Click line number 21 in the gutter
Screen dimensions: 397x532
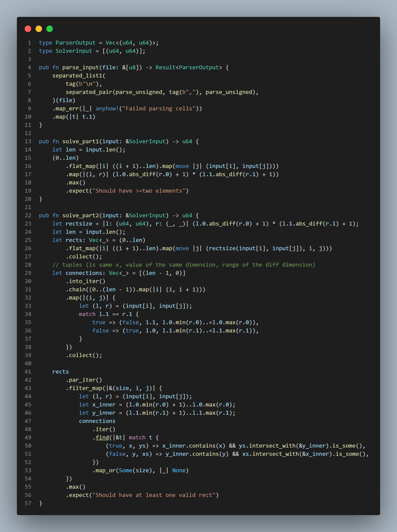tap(28, 207)
